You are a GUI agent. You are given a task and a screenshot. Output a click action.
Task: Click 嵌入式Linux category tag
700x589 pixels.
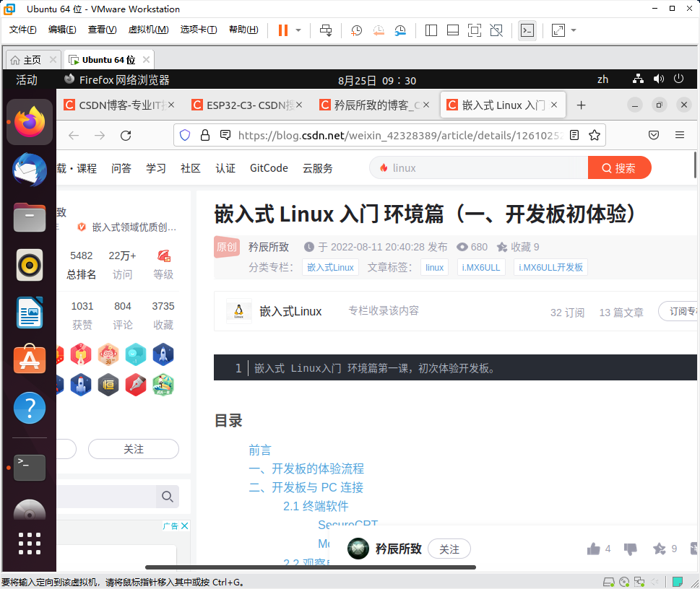click(330, 267)
